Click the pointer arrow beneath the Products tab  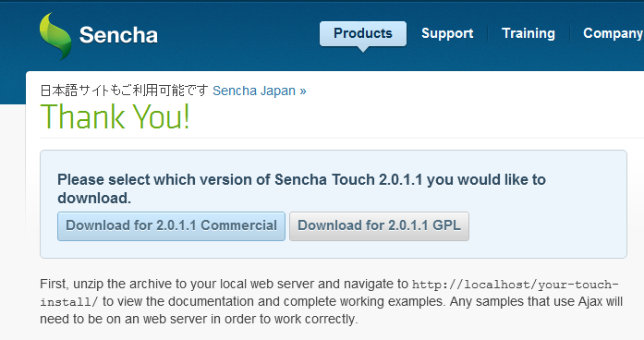click(x=363, y=49)
